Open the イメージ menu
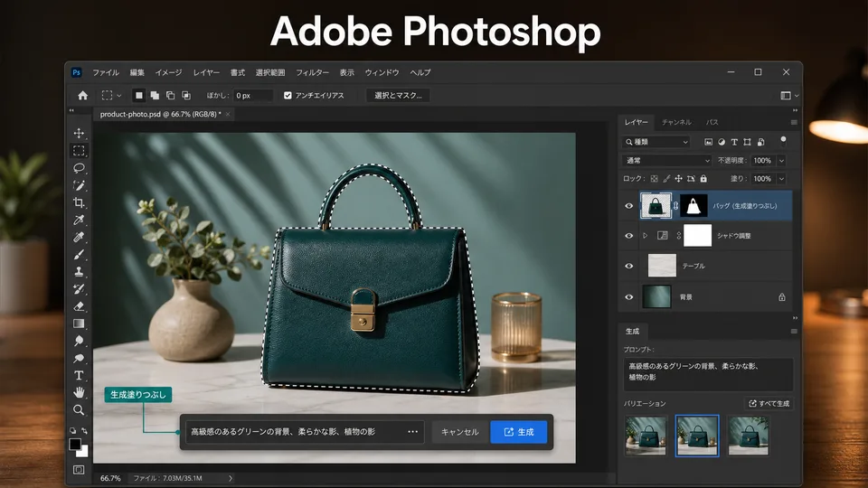 tap(168, 72)
